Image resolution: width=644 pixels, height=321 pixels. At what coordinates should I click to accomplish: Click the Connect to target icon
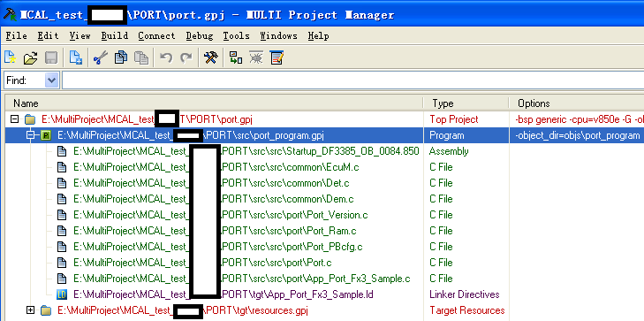pyautogui.click(x=235, y=57)
